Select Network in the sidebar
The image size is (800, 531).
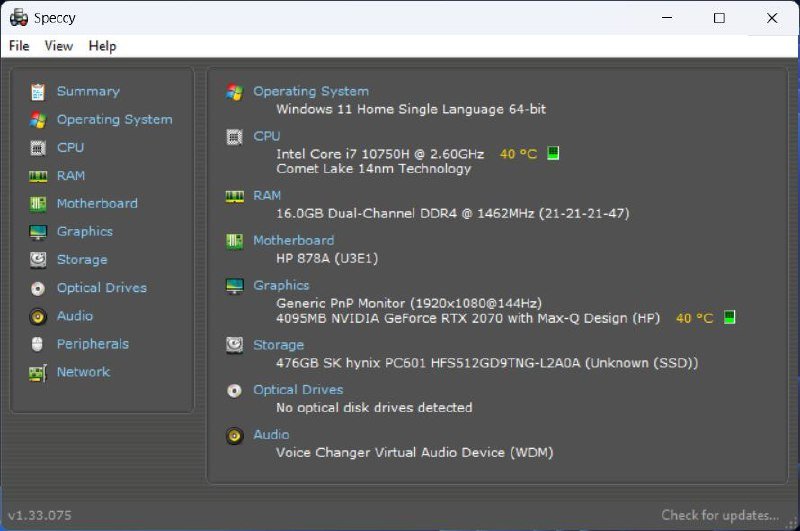point(83,372)
